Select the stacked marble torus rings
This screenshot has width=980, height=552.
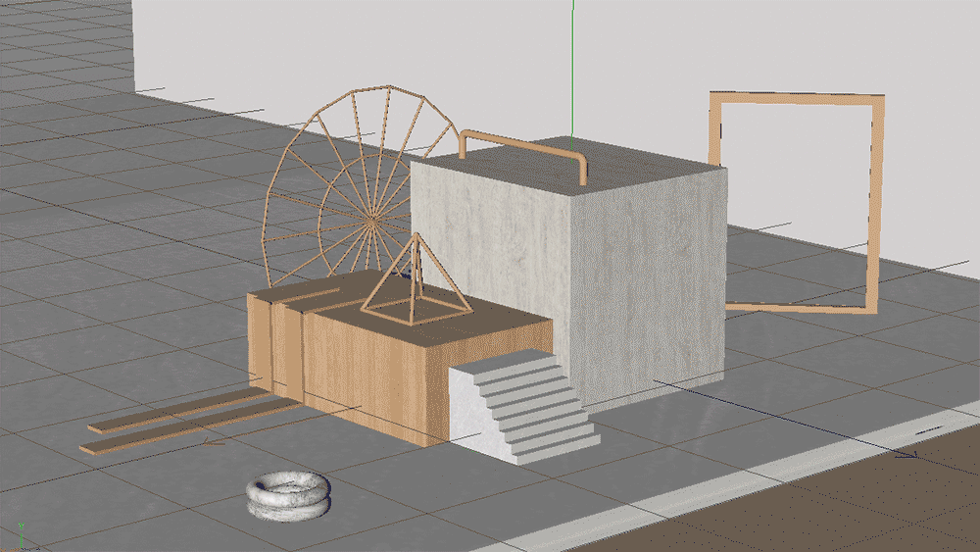[288, 496]
